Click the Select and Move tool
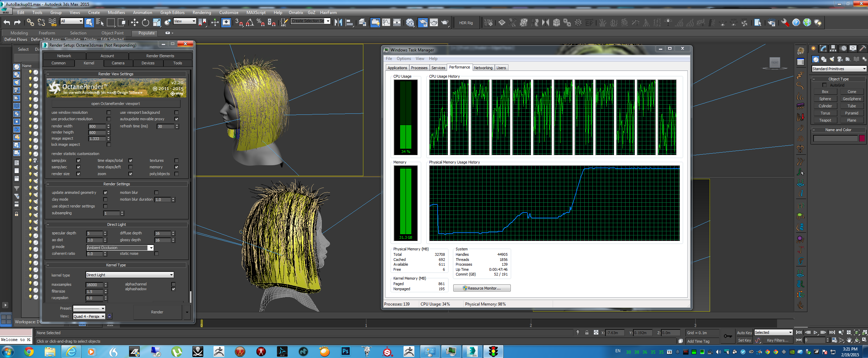The height and width of the screenshot is (358, 868). click(135, 23)
